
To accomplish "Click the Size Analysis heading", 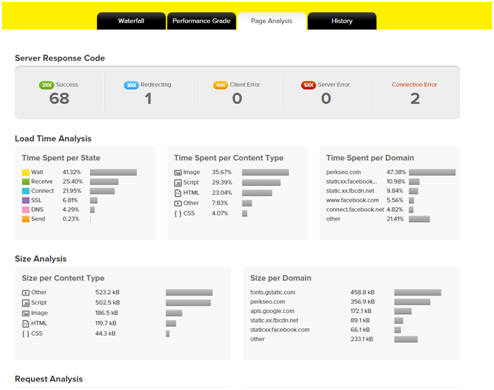I will click(41, 259).
